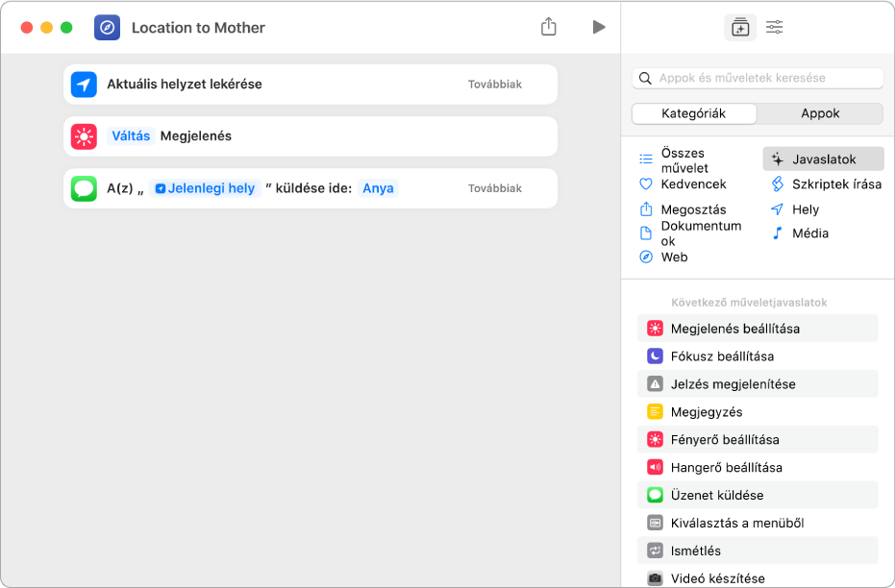Click the Anya recipient token
Screen dimensions: 895x588
(x=378, y=188)
